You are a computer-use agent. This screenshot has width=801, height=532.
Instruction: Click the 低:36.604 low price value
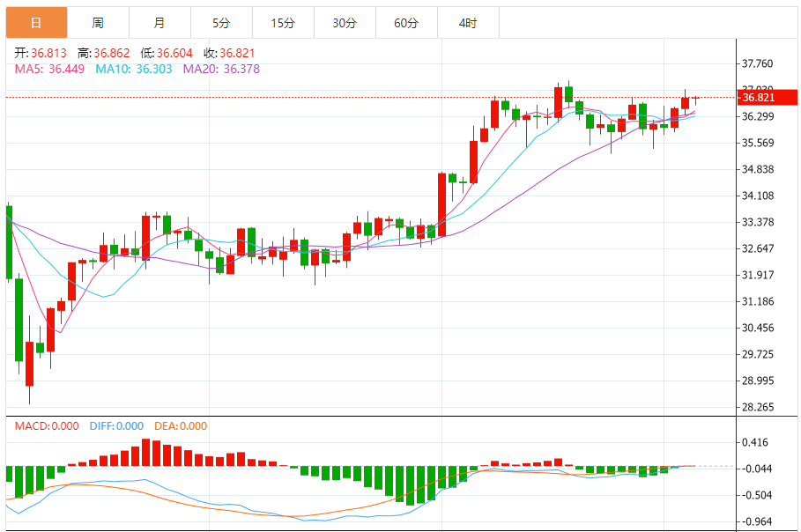[167, 53]
